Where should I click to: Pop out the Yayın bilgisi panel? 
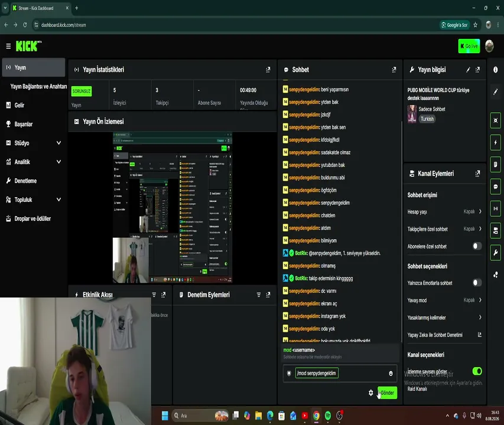pyautogui.click(x=477, y=70)
